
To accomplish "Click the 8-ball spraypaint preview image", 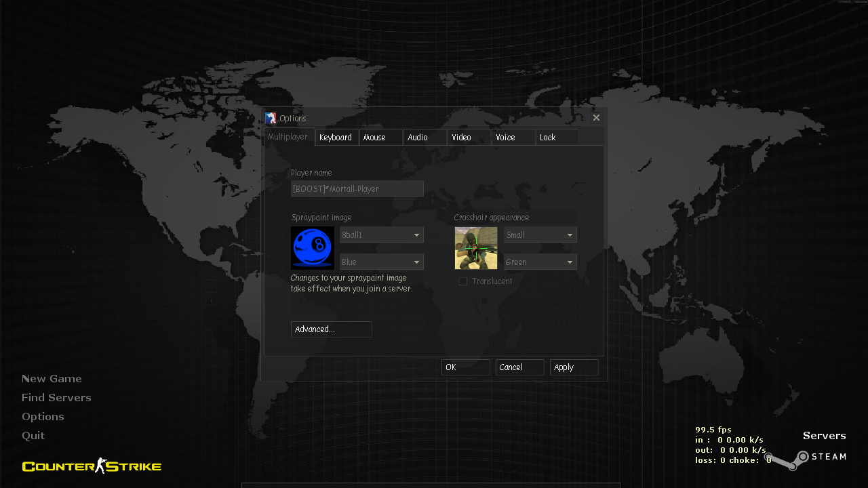I will pos(312,247).
